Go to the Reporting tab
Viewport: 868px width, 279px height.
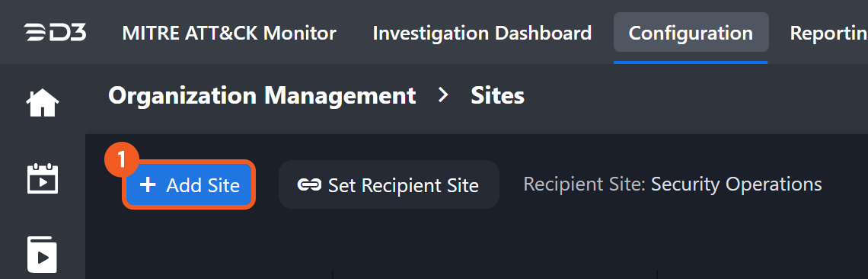(828, 33)
